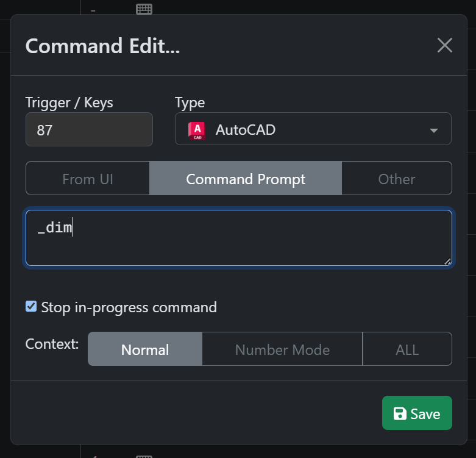Click the dropdown arrow in the Type selector
The image size is (476, 458).
[x=434, y=131]
